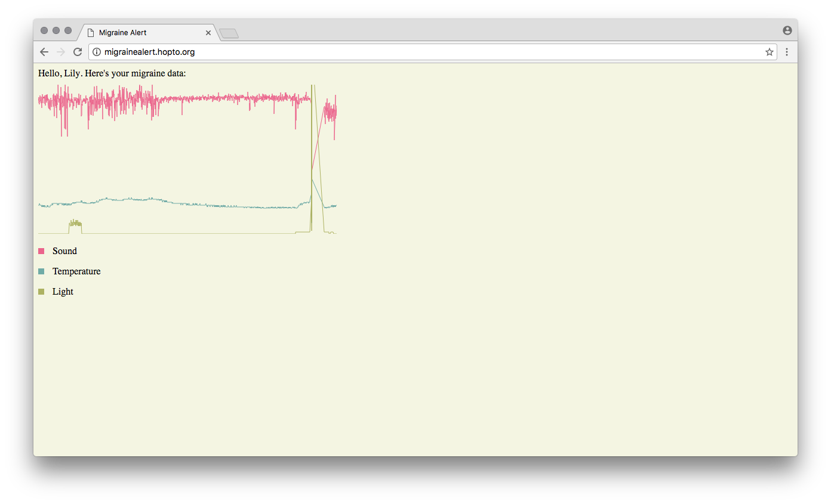The width and height of the screenshot is (831, 504).
Task: Click the back navigation arrow
Action: (44, 52)
